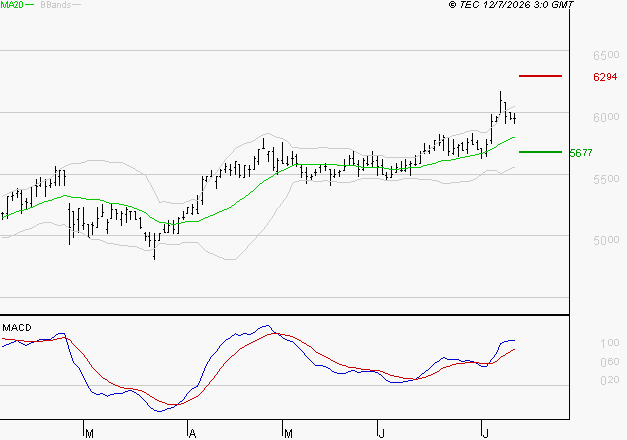The width and height of the screenshot is (627, 440).
Task: Click the MACD 060 scale label
Action: click(610, 362)
